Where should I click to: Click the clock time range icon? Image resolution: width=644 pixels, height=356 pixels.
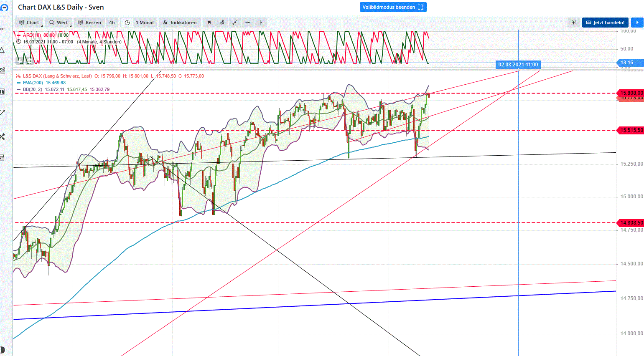(127, 23)
